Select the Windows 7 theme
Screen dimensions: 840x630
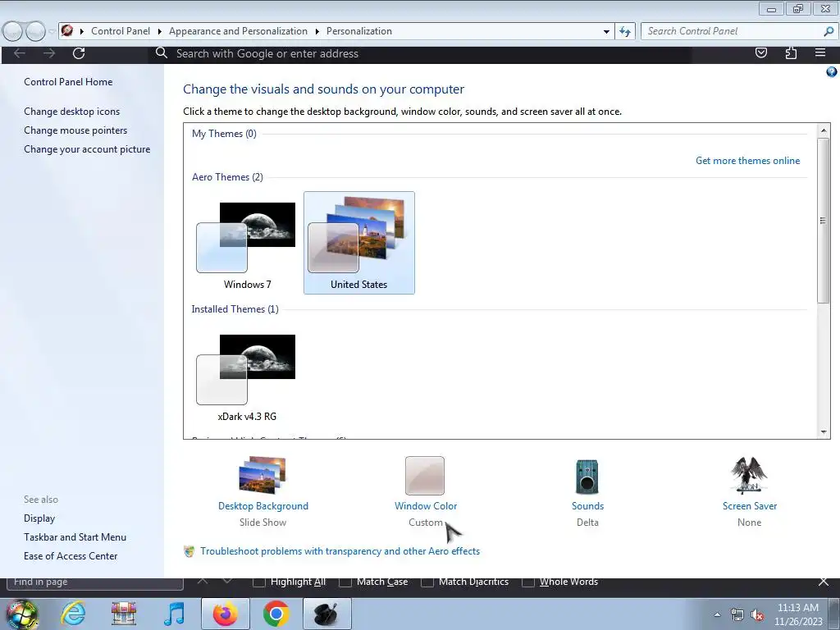click(248, 244)
